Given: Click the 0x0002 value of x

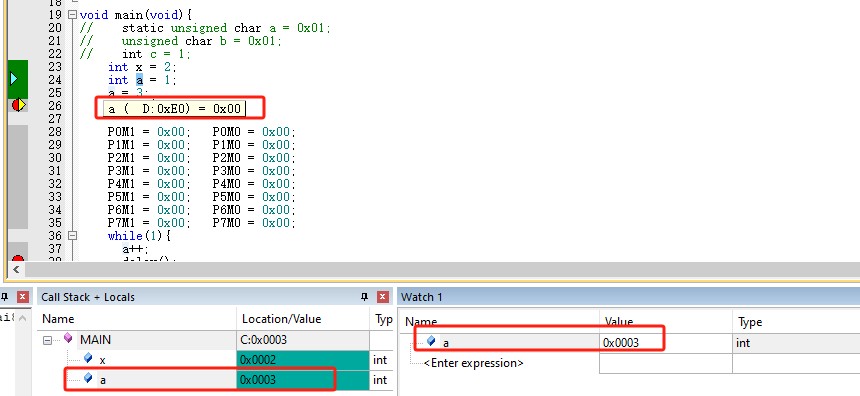Looking at the screenshot, I should coord(258,360).
